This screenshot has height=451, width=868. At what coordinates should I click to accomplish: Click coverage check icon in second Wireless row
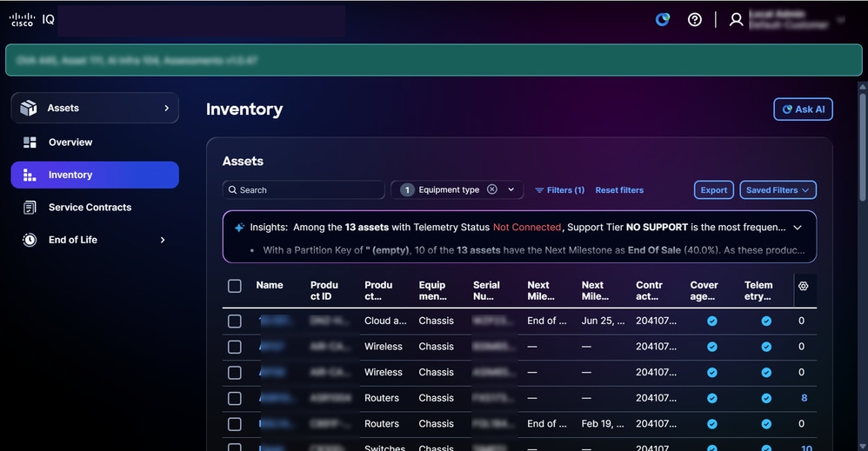point(712,373)
